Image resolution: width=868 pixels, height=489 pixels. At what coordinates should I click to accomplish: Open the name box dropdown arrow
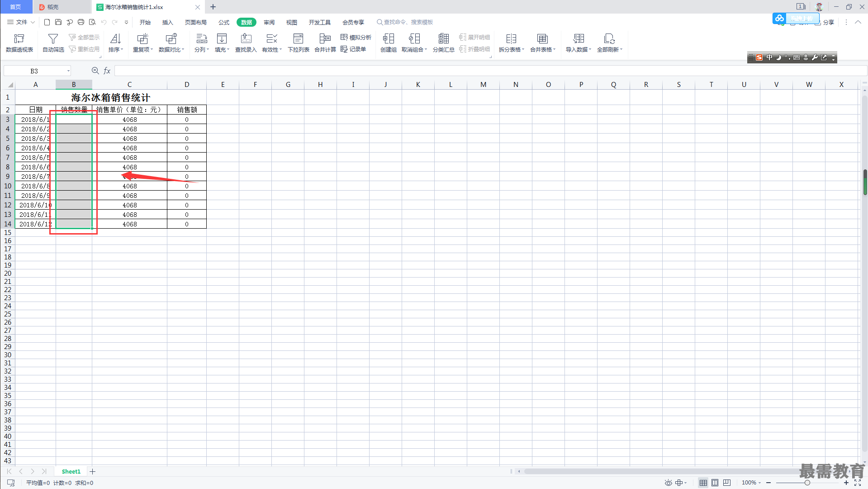[68, 71]
